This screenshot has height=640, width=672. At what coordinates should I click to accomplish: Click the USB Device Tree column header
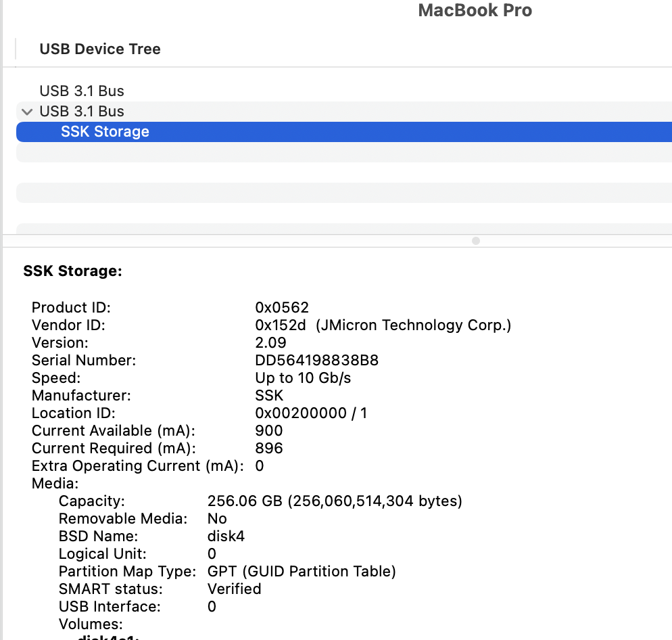coord(100,49)
